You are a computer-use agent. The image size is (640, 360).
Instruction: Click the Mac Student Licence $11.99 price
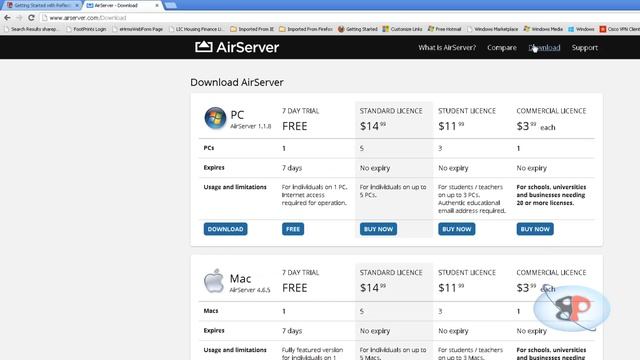coord(451,288)
